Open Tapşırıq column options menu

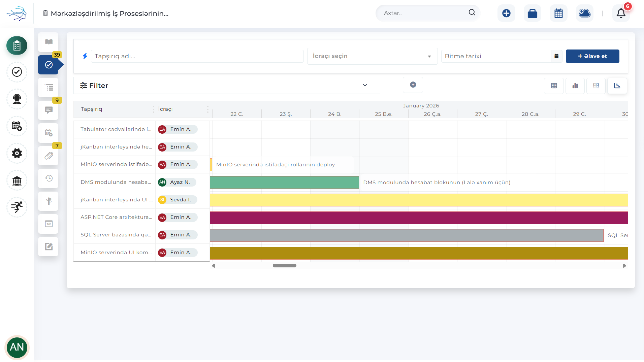153,109
